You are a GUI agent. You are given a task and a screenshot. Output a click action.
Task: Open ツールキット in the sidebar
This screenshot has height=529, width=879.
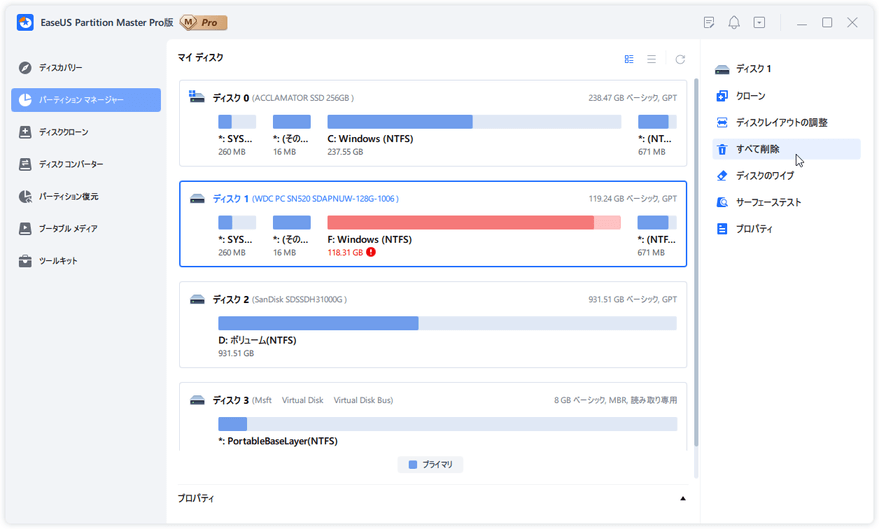57,261
